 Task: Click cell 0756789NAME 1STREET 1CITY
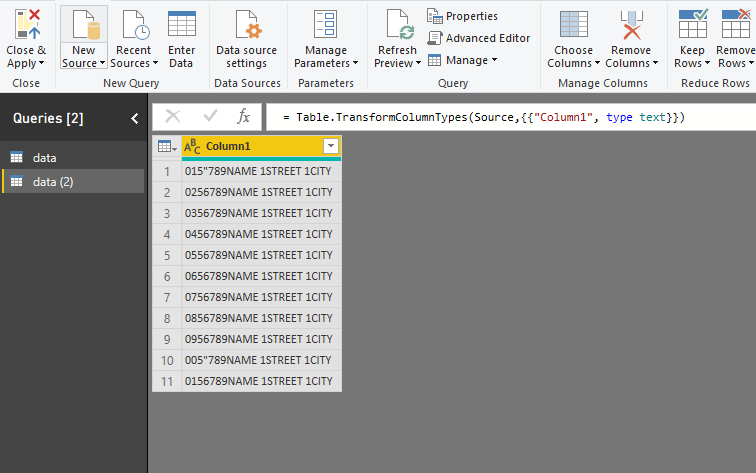click(261, 297)
